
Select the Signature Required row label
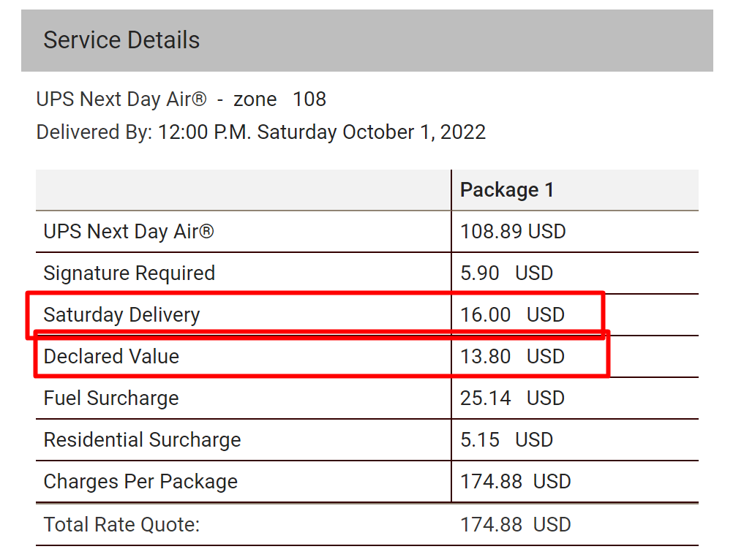(x=129, y=273)
